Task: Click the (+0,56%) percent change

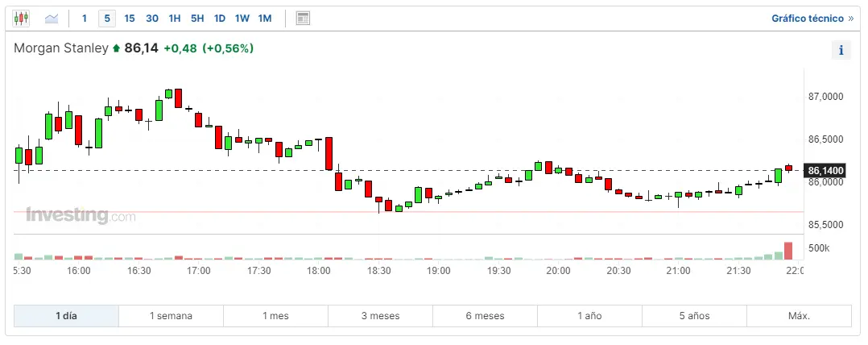Action: [228, 48]
